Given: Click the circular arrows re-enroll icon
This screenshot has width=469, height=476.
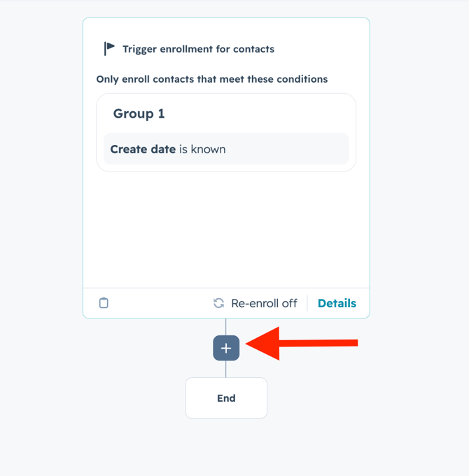Looking at the screenshot, I should coord(219,303).
